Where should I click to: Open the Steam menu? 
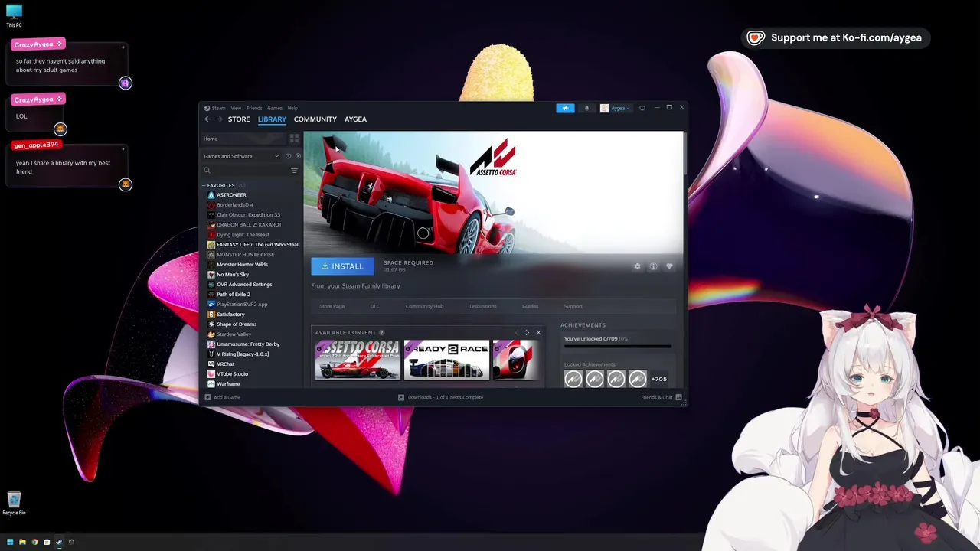[x=215, y=108]
